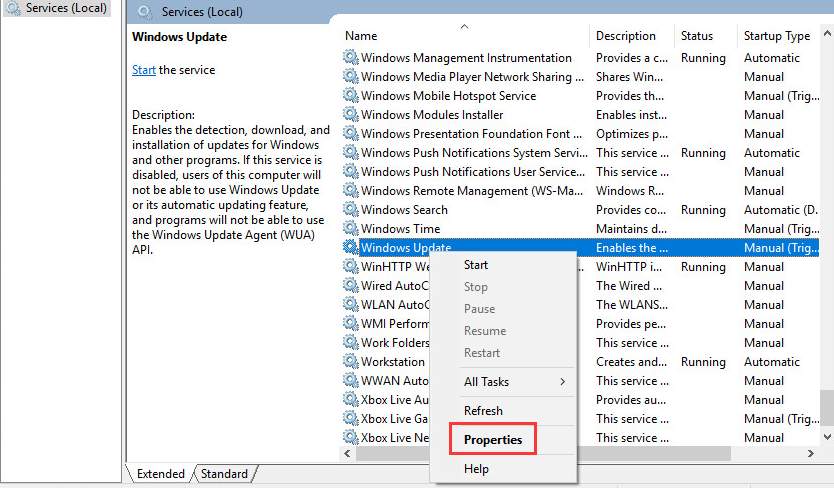The image size is (834, 488).
Task: Sort services by the Name column header
Action: [x=361, y=36]
